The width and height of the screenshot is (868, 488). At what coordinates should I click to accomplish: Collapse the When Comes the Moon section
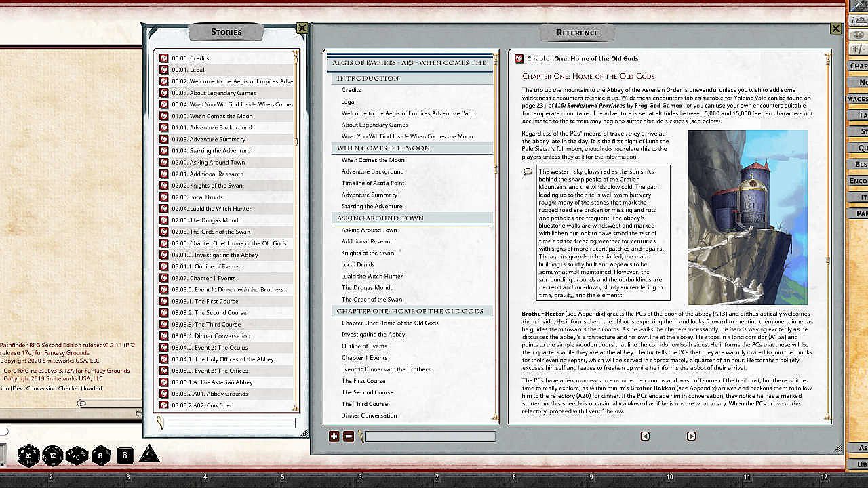click(412, 148)
